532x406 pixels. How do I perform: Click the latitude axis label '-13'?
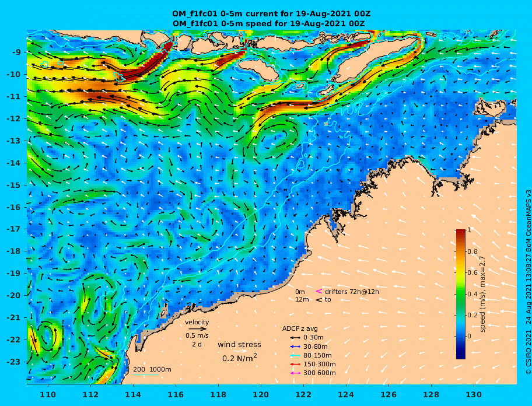click(x=14, y=141)
